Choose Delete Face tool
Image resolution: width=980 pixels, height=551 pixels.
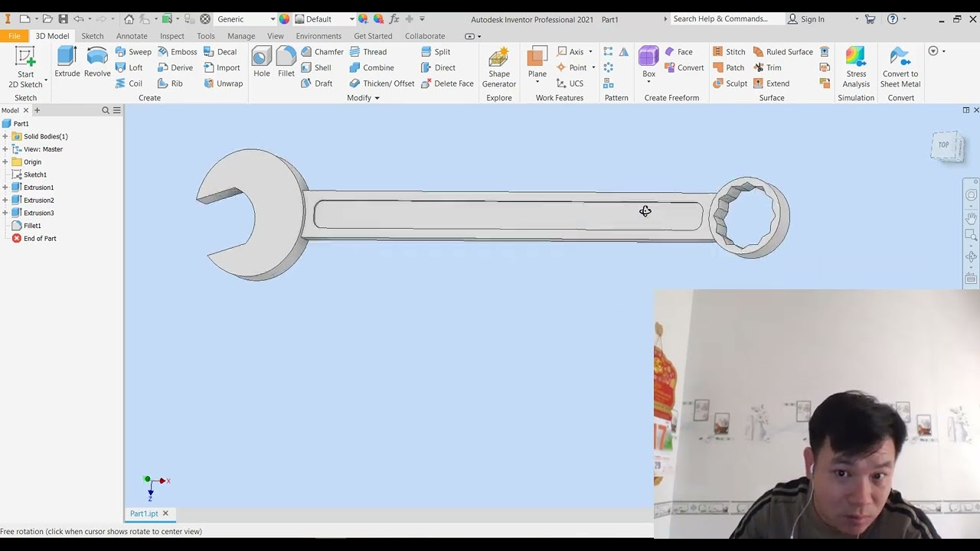[x=447, y=83]
